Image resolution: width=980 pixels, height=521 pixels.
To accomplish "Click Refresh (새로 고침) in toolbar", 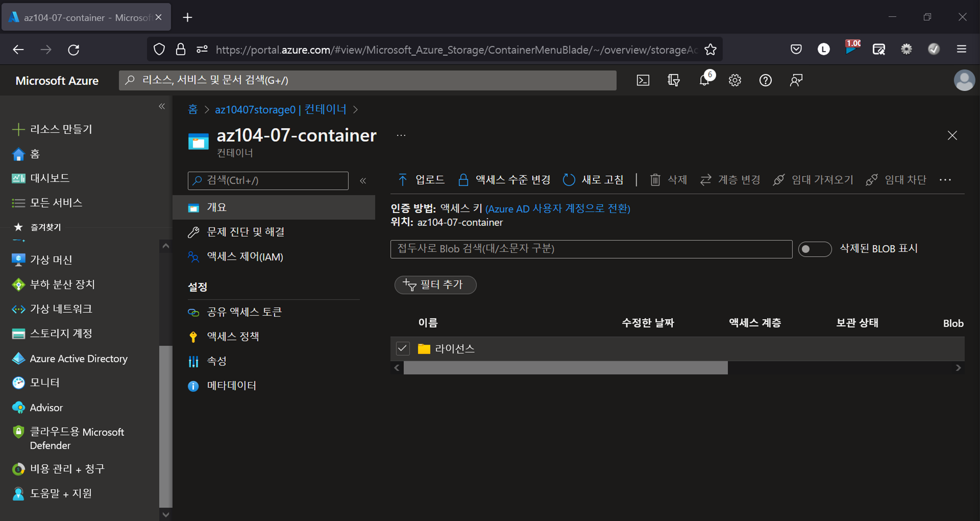I will (x=593, y=180).
